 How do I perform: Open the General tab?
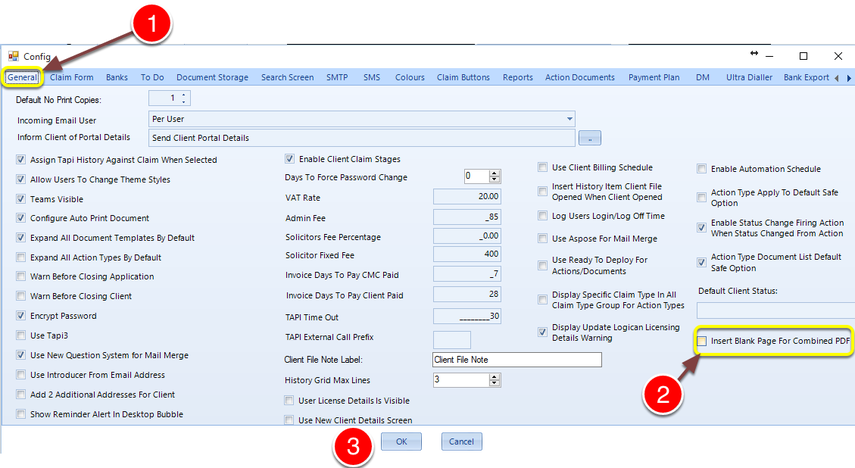coord(22,77)
